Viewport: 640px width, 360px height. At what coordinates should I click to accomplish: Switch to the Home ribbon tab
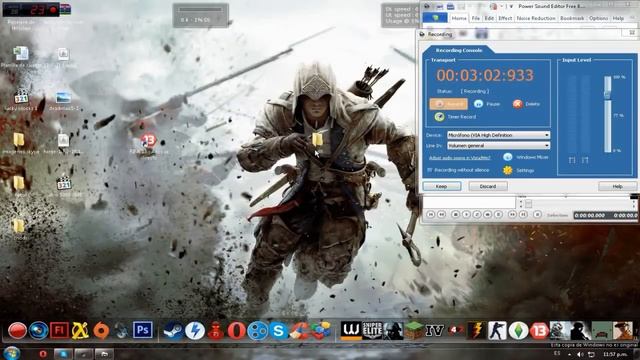tap(459, 18)
